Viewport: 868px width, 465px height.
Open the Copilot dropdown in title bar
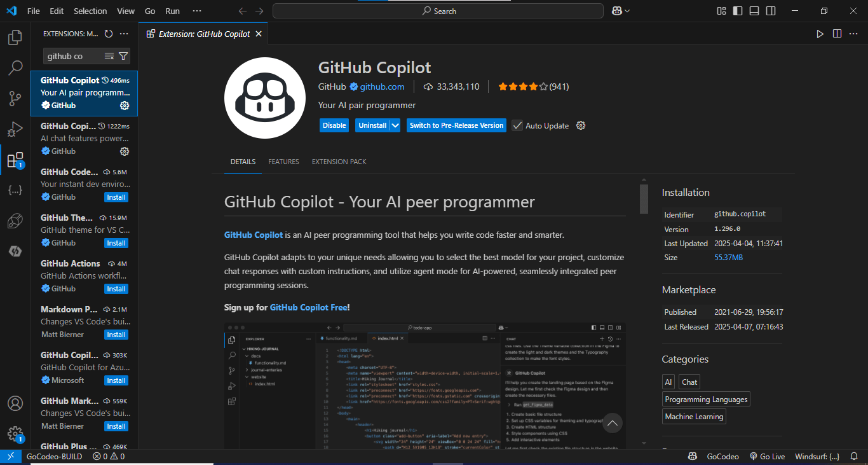coord(621,11)
